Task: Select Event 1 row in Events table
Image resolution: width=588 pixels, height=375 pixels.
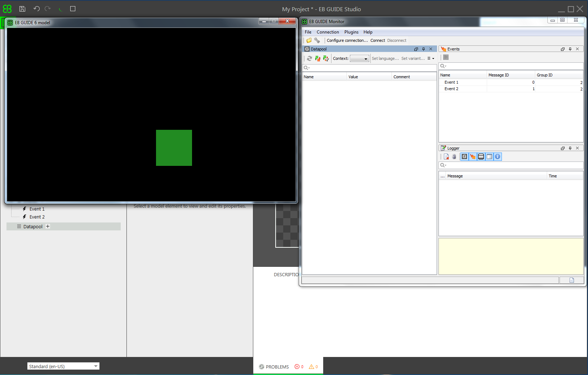Action: (511, 82)
